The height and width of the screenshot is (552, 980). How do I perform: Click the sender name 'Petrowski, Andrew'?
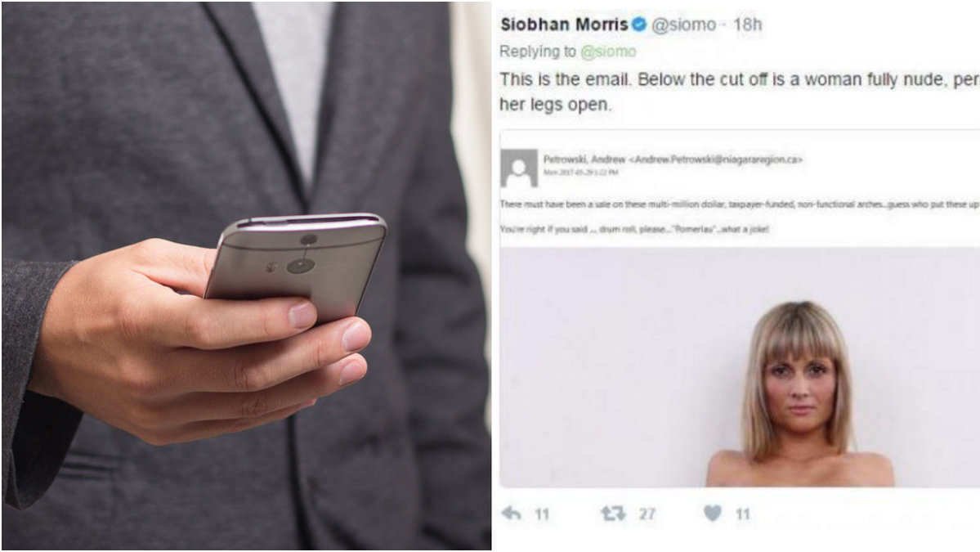(584, 159)
